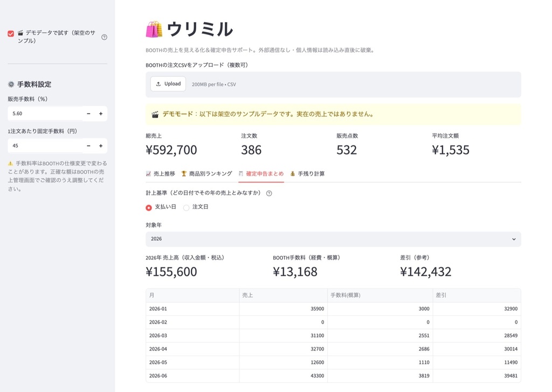Click sales value 32700 cell
The width and height of the screenshot is (552, 392).
point(284,349)
